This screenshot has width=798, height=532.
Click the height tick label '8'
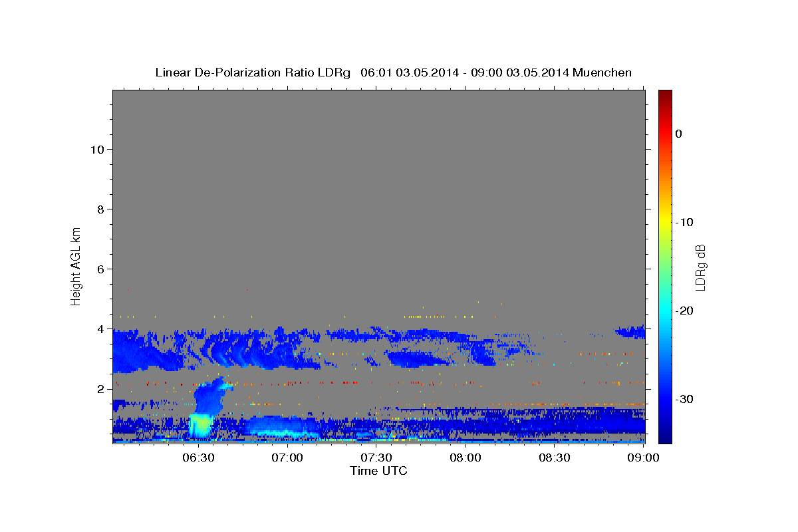coord(100,209)
